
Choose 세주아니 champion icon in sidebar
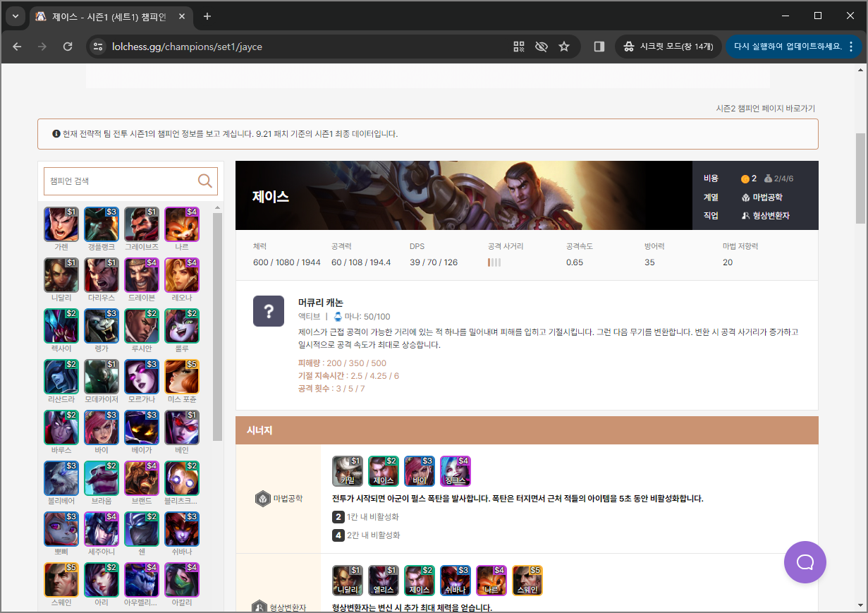coord(102,529)
